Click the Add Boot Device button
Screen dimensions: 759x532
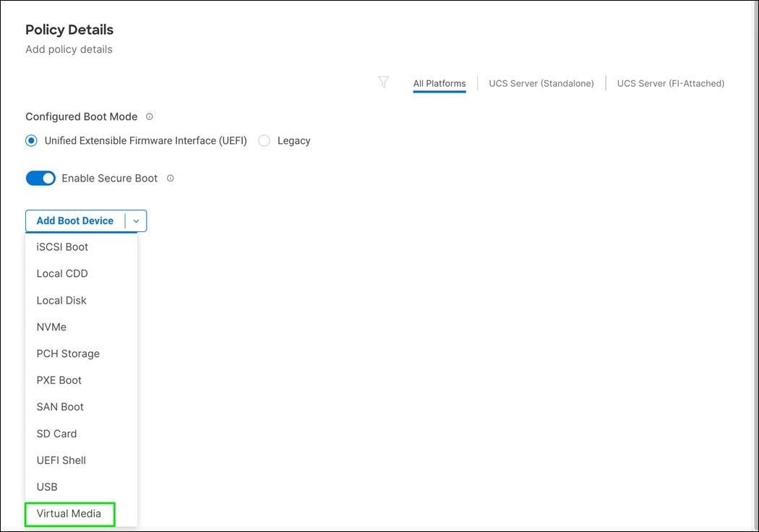[x=75, y=220]
